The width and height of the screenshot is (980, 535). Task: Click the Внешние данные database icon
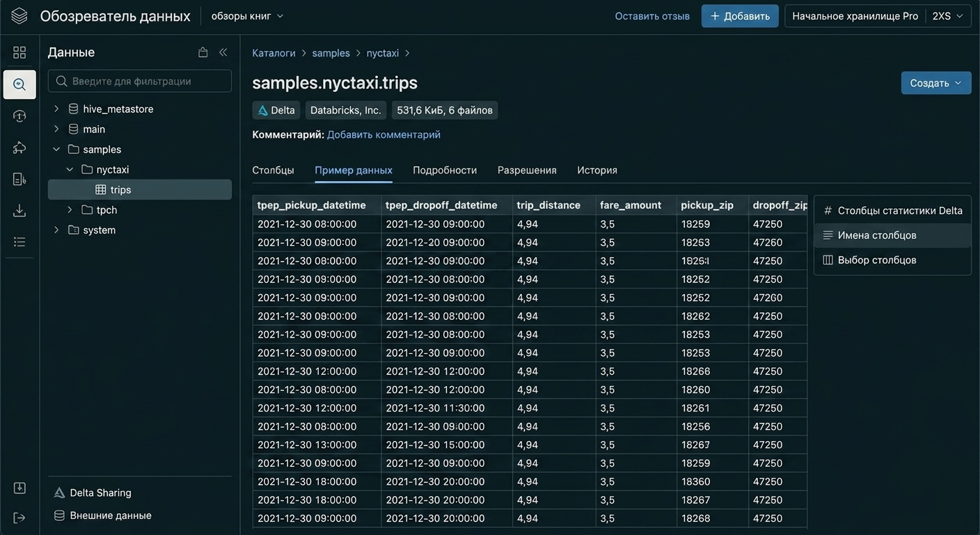(x=59, y=515)
